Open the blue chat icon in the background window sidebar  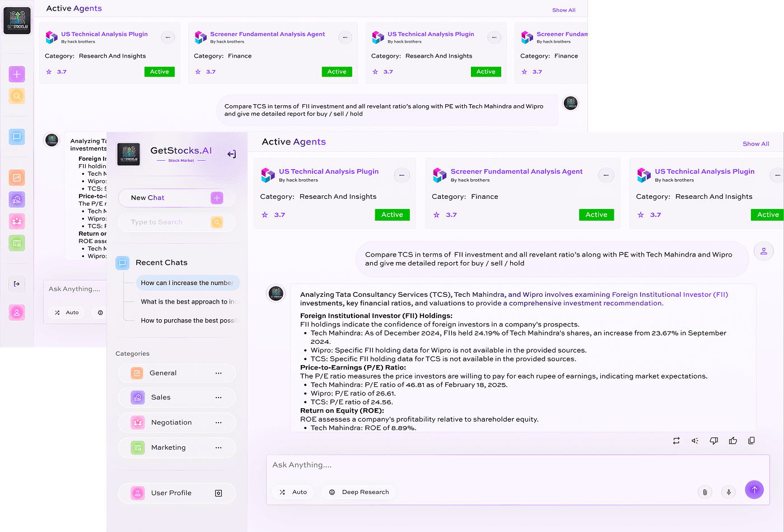point(17,137)
